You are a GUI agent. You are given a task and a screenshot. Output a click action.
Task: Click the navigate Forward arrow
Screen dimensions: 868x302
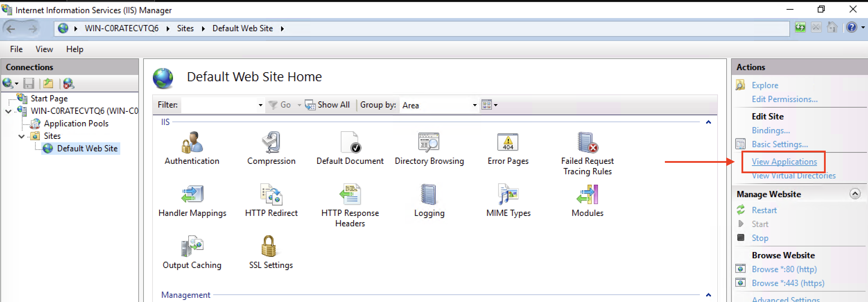point(33,28)
